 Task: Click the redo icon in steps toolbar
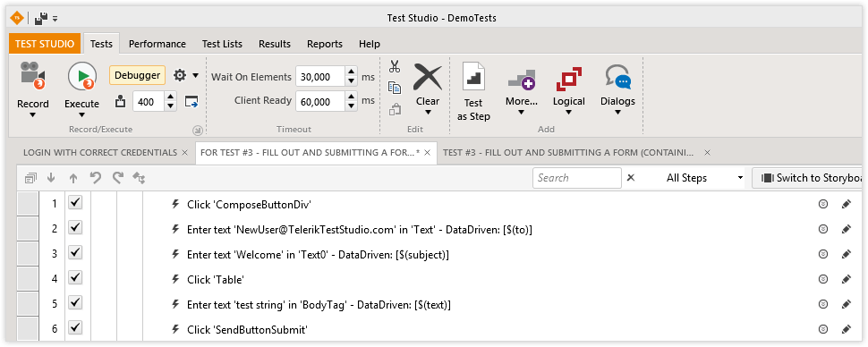[x=117, y=178]
